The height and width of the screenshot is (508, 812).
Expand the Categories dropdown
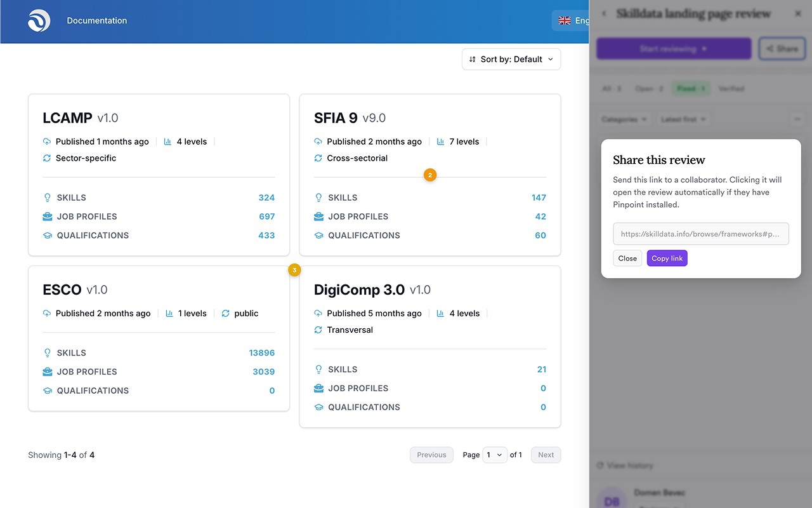624,119
